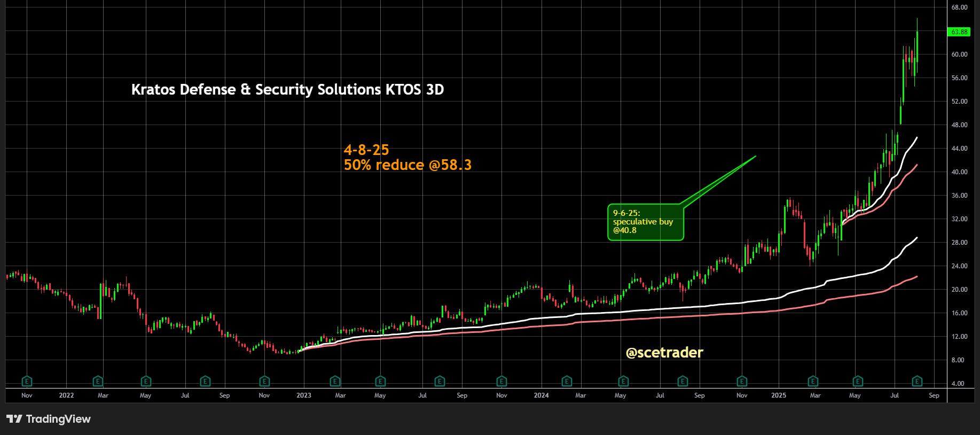Select the 56.00 price axis label

point(959,78)
